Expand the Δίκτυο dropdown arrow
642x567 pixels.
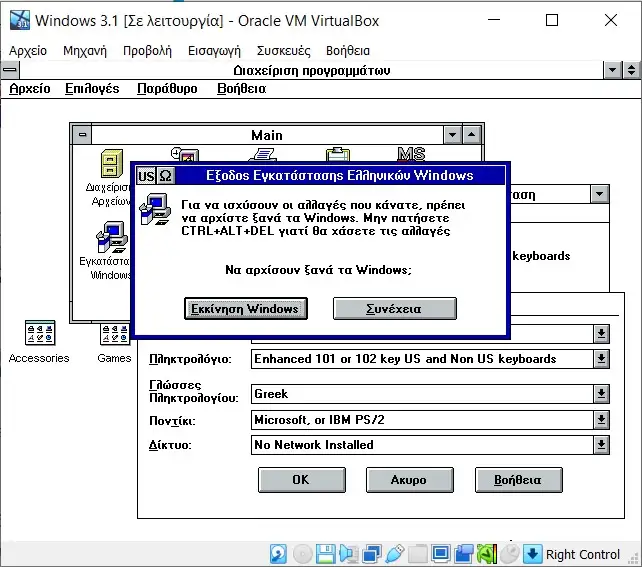(x=601, y=445)
